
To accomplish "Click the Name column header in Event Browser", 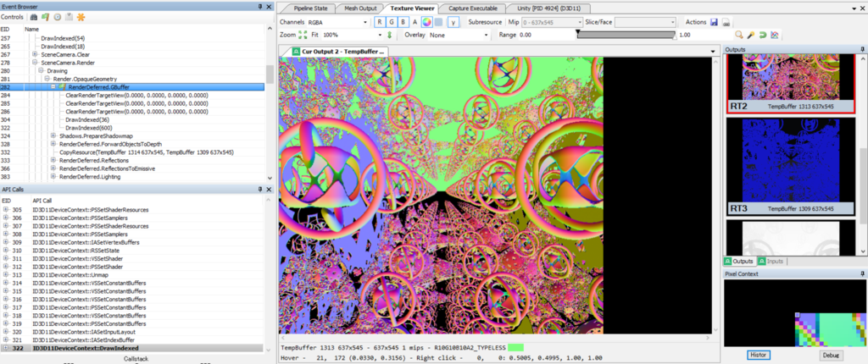I will click(32, 29).
